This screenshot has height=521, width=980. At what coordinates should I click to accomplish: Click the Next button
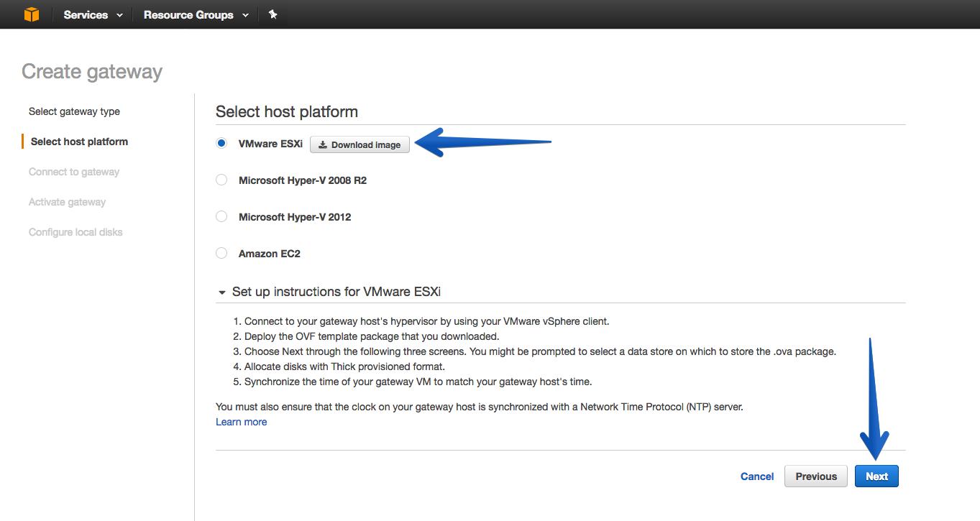click(876, 476)
